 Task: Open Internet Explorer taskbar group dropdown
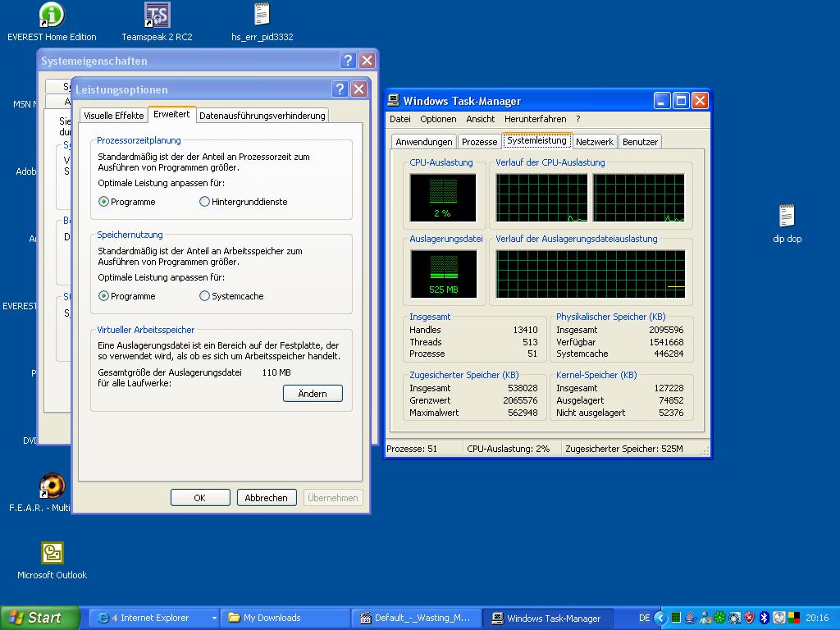214,619
